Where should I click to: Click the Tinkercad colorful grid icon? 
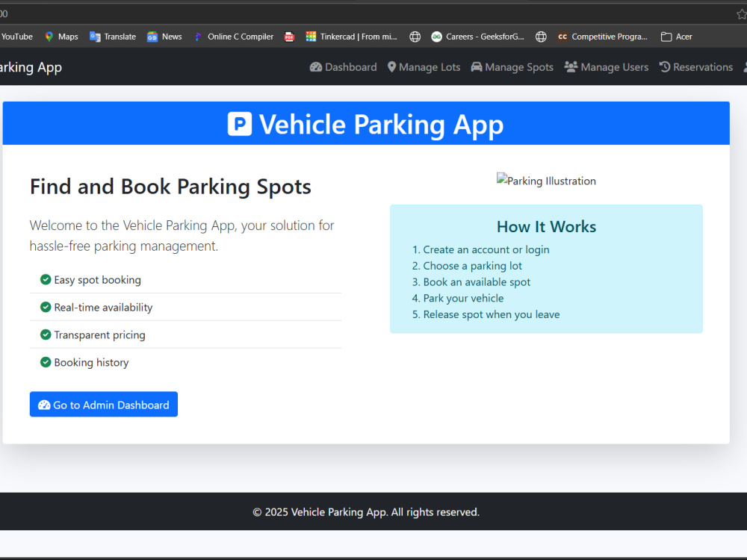coord(311,37)
